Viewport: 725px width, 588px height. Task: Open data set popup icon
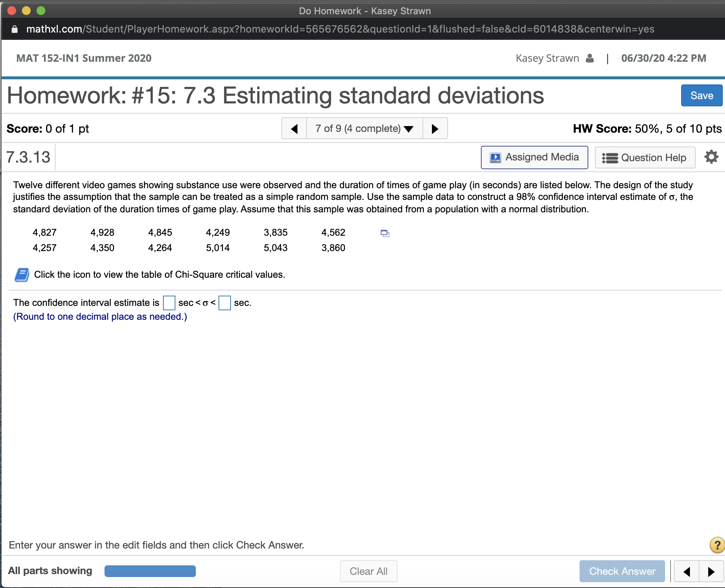(385, 233)
